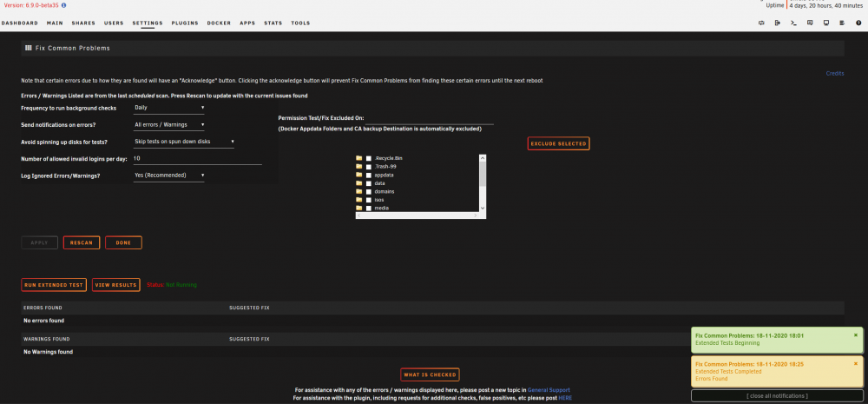Check the appdata folder checkbox
This screenshot has height=404, width=868.
click(369, 176)
